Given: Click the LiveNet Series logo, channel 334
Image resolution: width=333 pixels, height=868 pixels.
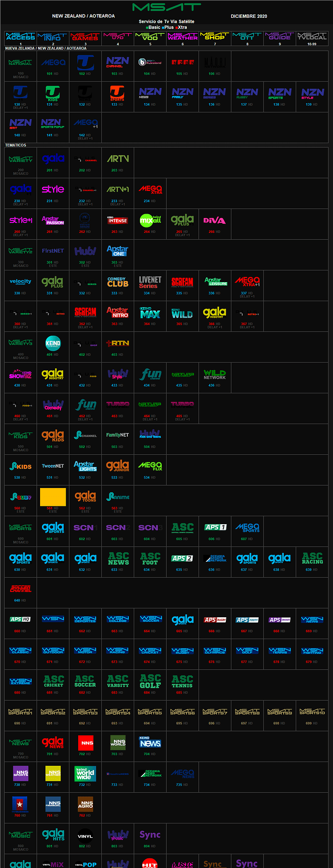Looking at the screenshot, I should click(150, 282).
